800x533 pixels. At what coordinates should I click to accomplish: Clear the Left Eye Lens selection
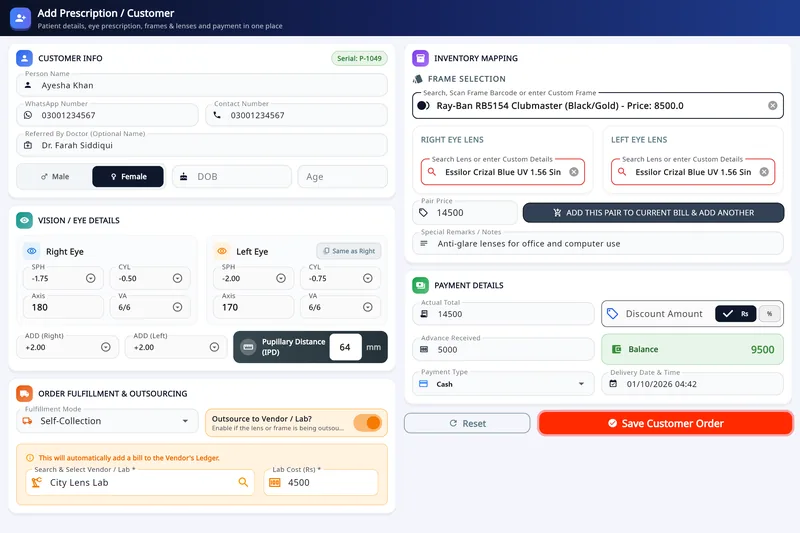[x=764, y=172]
